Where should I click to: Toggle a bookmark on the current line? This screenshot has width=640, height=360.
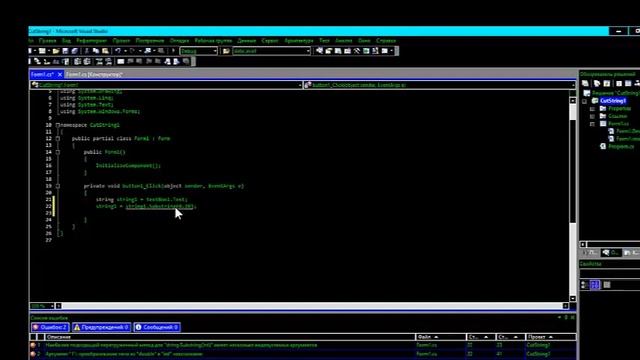tap(121, 62)
